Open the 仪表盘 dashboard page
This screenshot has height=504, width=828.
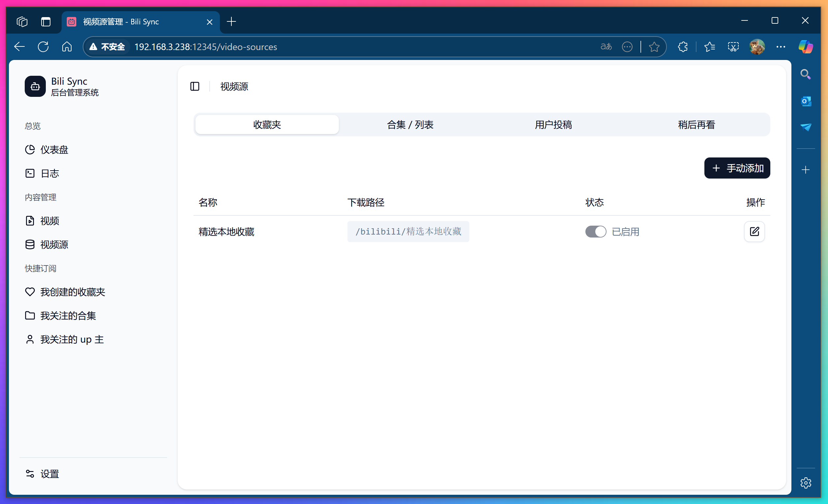54,150
